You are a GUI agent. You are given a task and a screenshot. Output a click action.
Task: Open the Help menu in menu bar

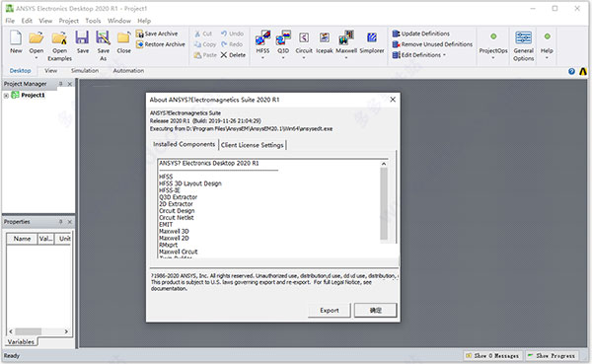(x=144, y=21)
